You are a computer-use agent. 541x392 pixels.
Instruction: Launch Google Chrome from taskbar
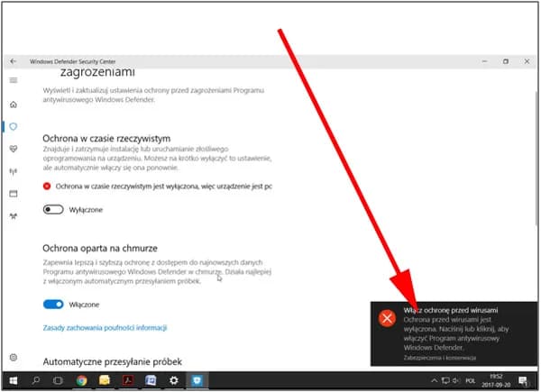(x=81, y=380)
